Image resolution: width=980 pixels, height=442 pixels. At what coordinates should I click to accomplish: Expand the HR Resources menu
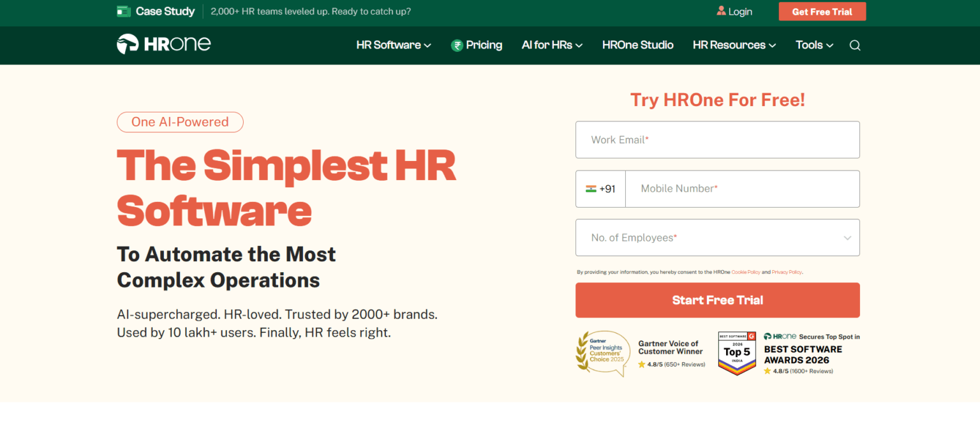point(734,45)
